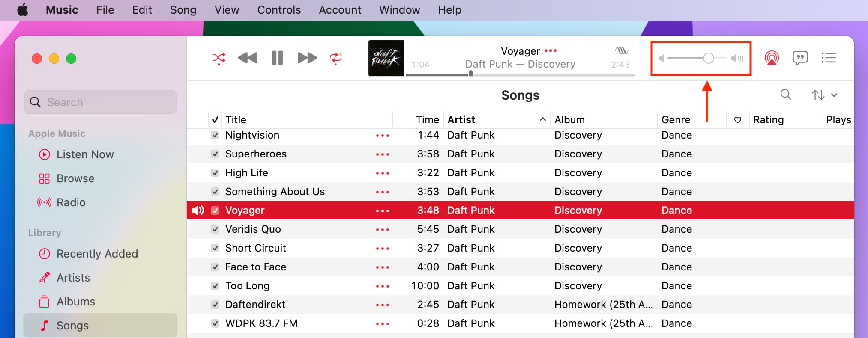
Task: Uncheck the Superheroes song checkbox
Action: [215, 154]
